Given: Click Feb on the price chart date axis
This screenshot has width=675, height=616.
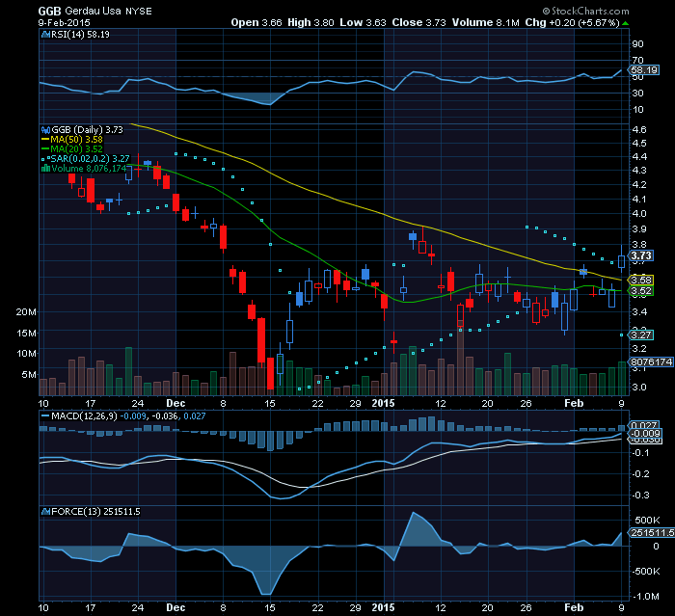Looking at the screenshot, I should (x=574, y=403).
